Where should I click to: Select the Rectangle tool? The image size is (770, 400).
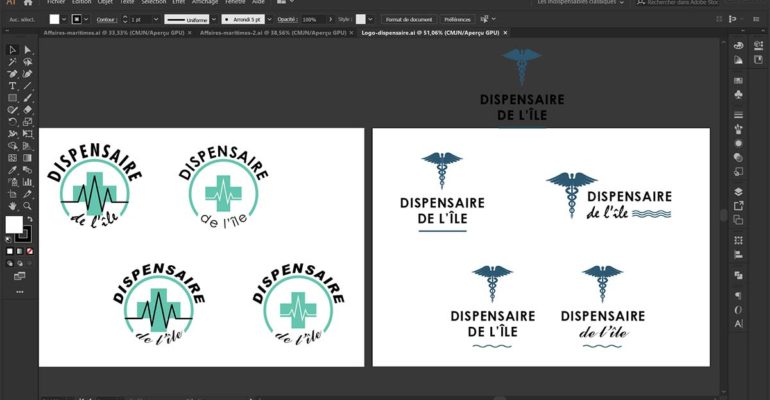tap(12, 98)
